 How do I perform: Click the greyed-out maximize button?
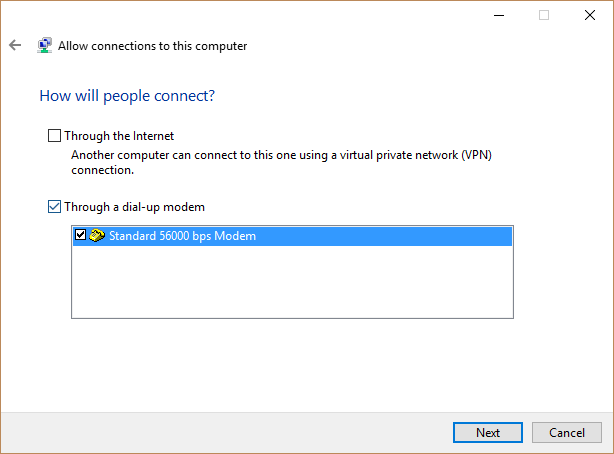click(x=544, y=15)
